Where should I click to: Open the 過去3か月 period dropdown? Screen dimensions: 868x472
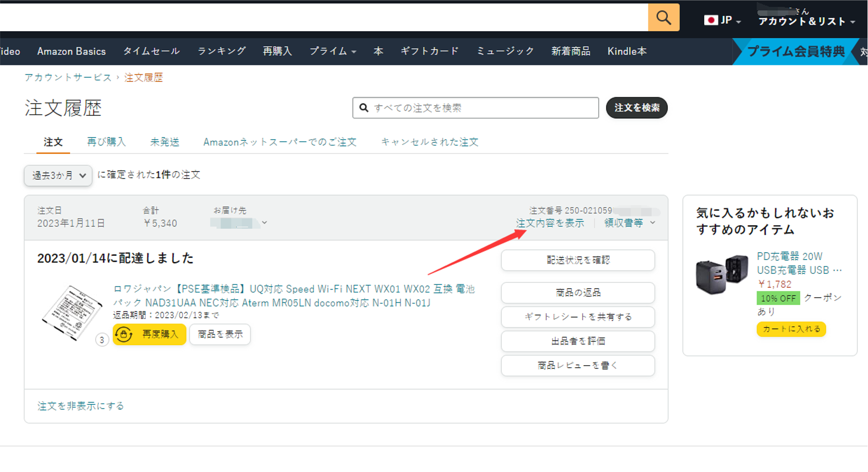tap(58, 175)
